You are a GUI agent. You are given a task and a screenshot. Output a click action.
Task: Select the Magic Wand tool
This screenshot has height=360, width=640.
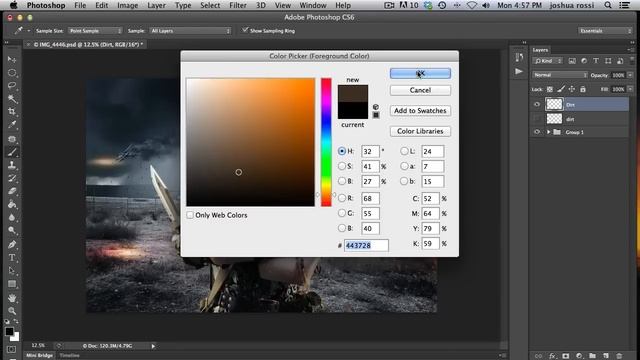(x=12, y=99)
